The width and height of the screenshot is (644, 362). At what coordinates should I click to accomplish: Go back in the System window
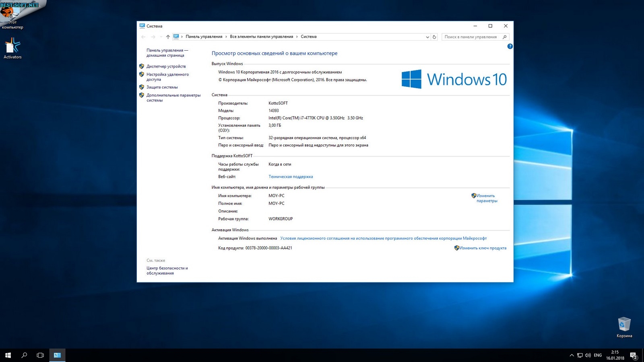point(143,37)
